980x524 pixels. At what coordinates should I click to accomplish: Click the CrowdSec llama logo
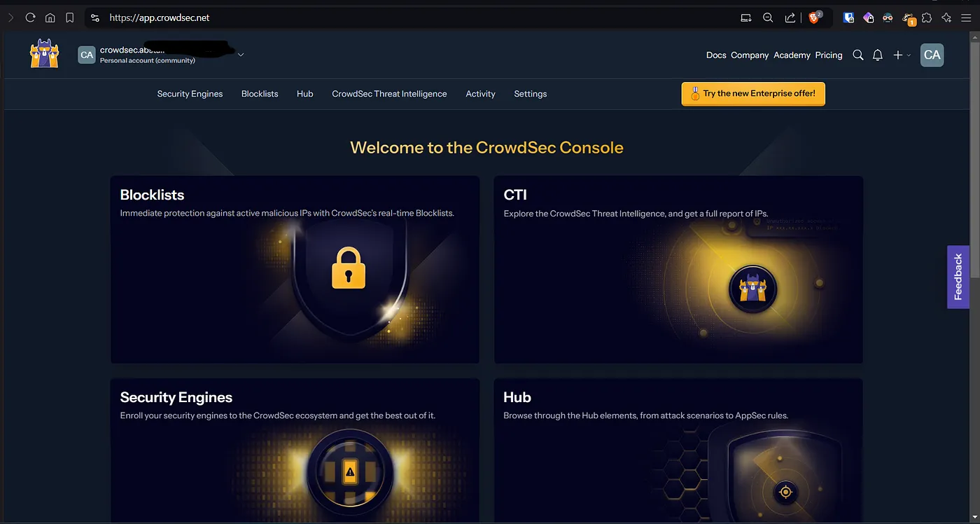click(44, 54)
